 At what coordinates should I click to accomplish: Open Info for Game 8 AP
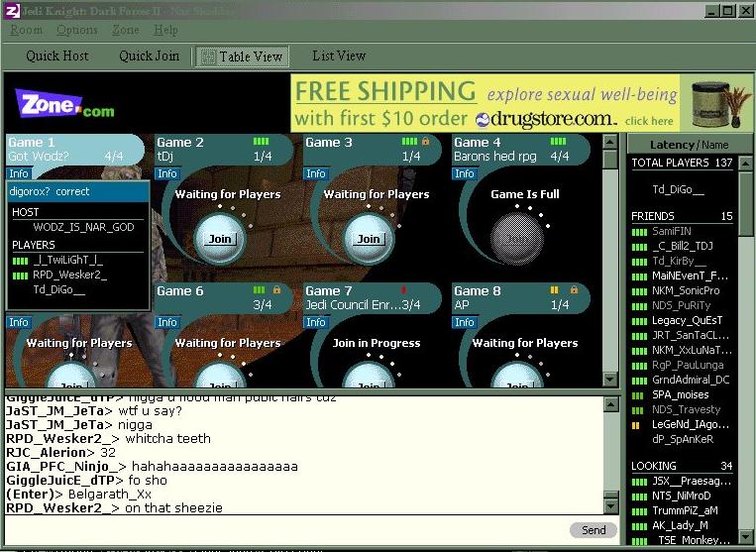[x=465, y=322]
